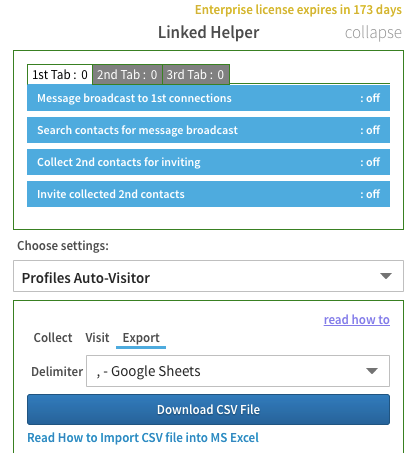Select the Collect tab
413x453 pixels.
tap(53, 338)
